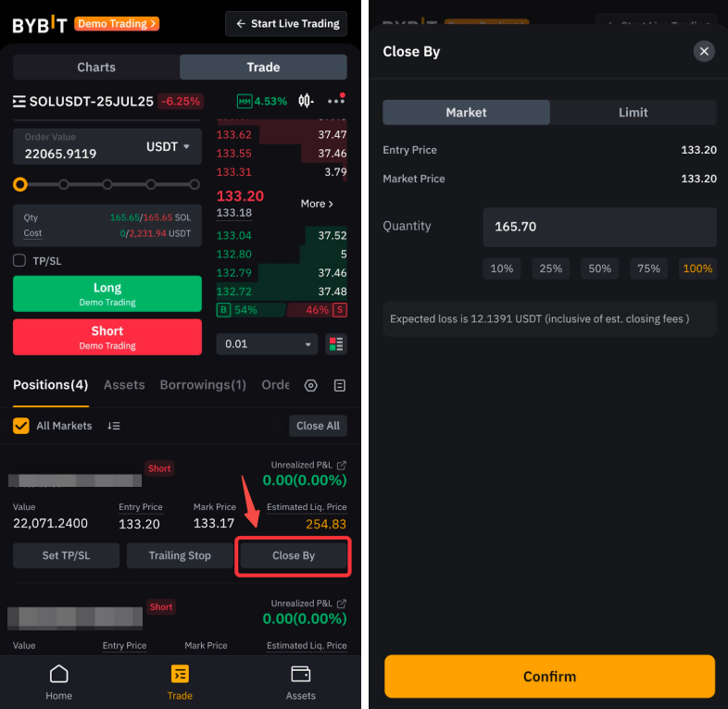Open the Assets wallet in bottom navigation
This screenshot has height=709, width=728.
pos(300,683)
